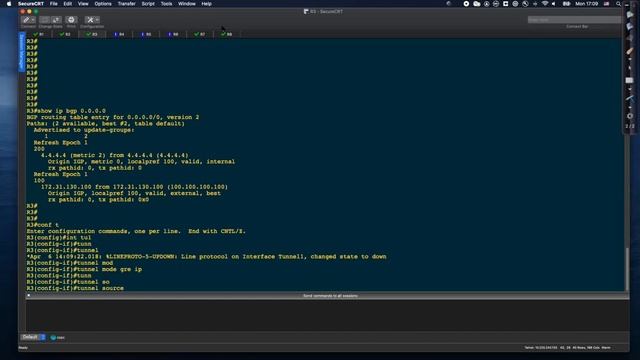Click the 'tunnel mode gre ip' line
Image resolution: width=640 pixels, height=360 pixels.
(x=84, y=269)
